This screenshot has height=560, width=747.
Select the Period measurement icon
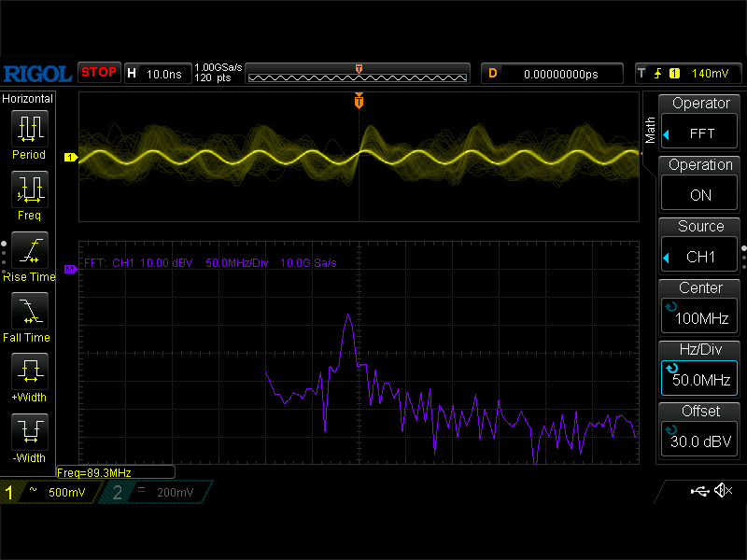(x=28, y=128)
